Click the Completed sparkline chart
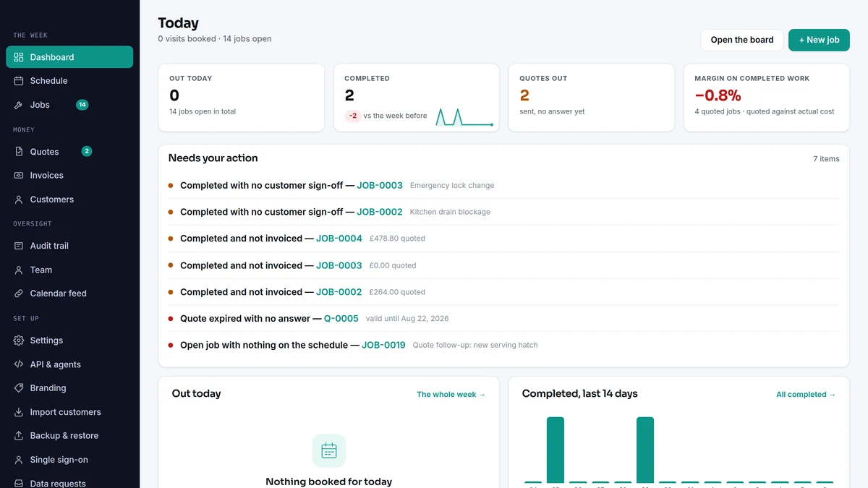Viewport: 868px width, 488px height. point(464,117)
